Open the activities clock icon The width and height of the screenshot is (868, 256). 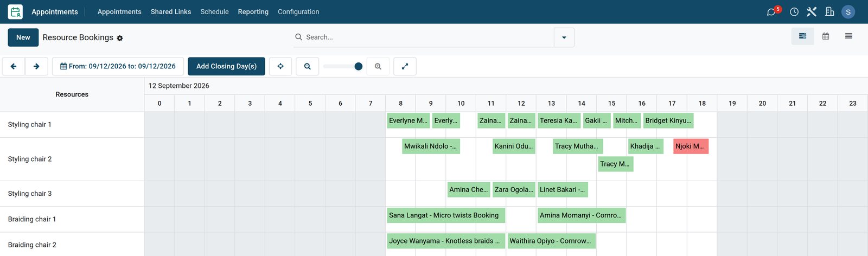[794, 11]
